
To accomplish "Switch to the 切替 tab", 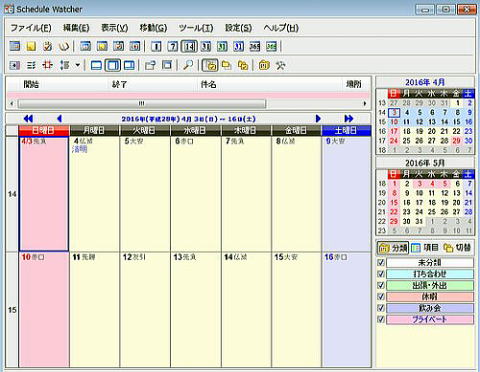I will pos(457,248).
